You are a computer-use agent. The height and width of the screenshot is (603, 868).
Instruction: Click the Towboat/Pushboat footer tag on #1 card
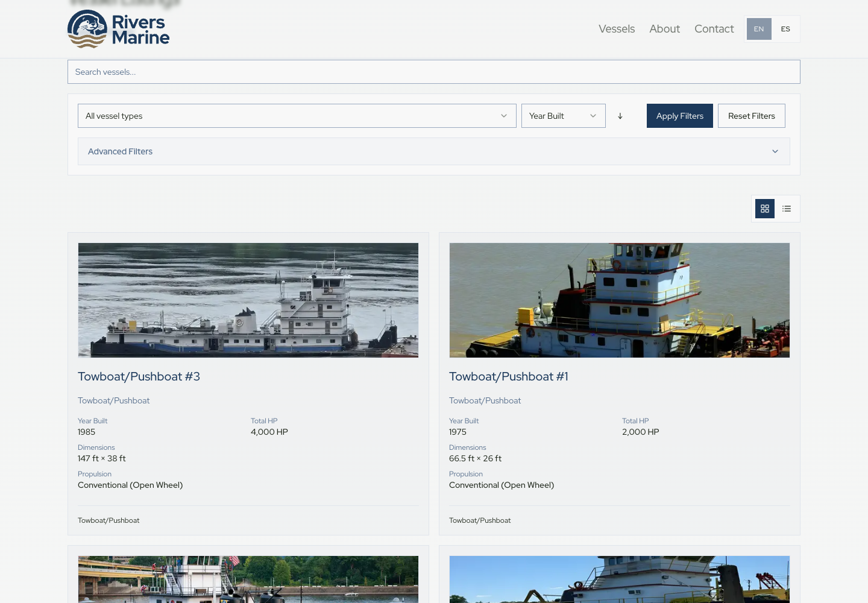pos(480,520)
